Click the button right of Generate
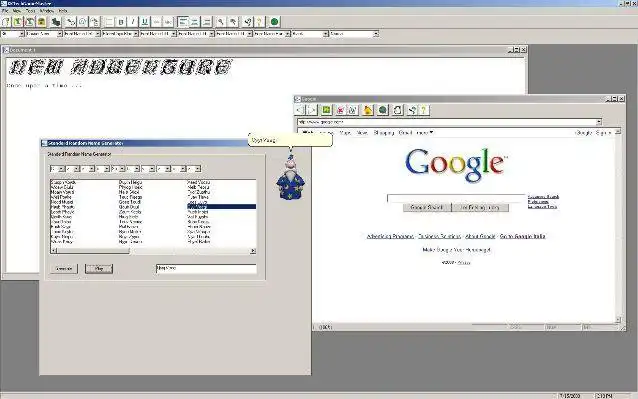The width and height of the screenshot is (638, 399). (x=99, y=268)
